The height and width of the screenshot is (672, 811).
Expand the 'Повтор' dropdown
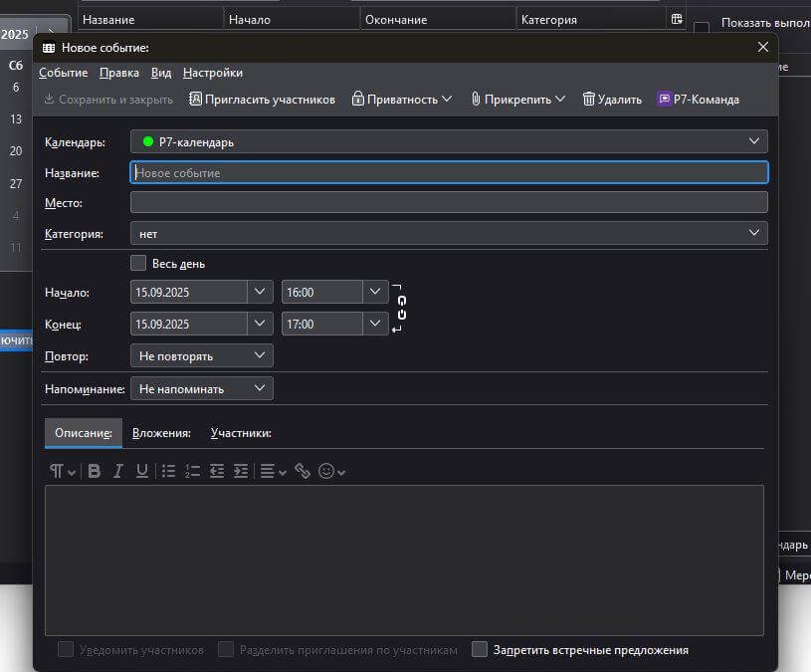202,355
